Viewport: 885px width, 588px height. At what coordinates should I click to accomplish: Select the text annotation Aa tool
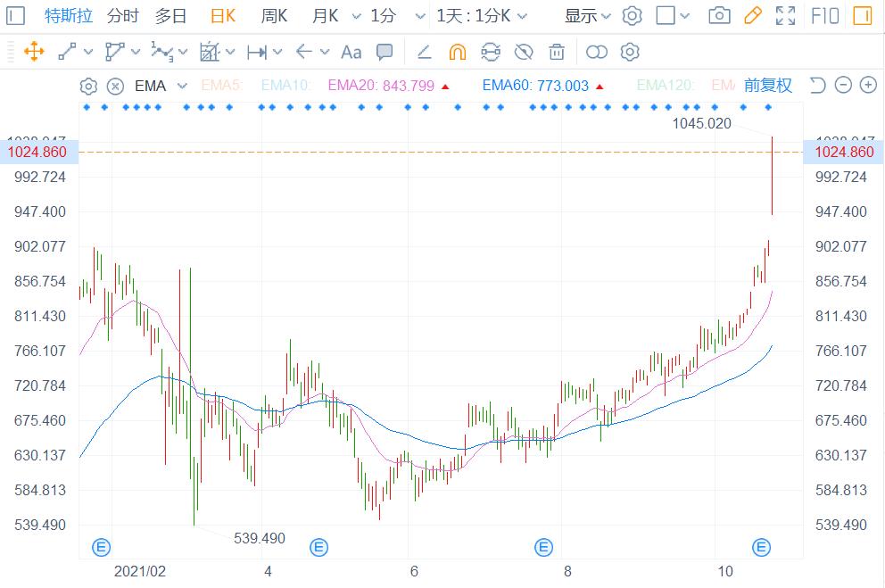352,52
